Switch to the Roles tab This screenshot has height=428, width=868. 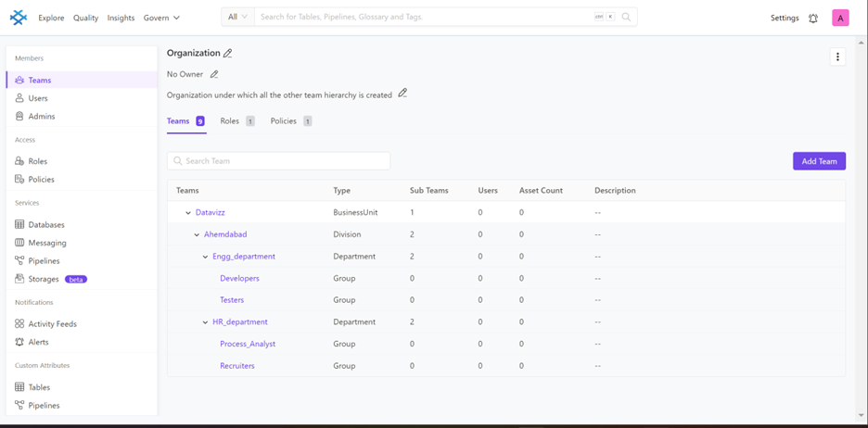(230, 121)
